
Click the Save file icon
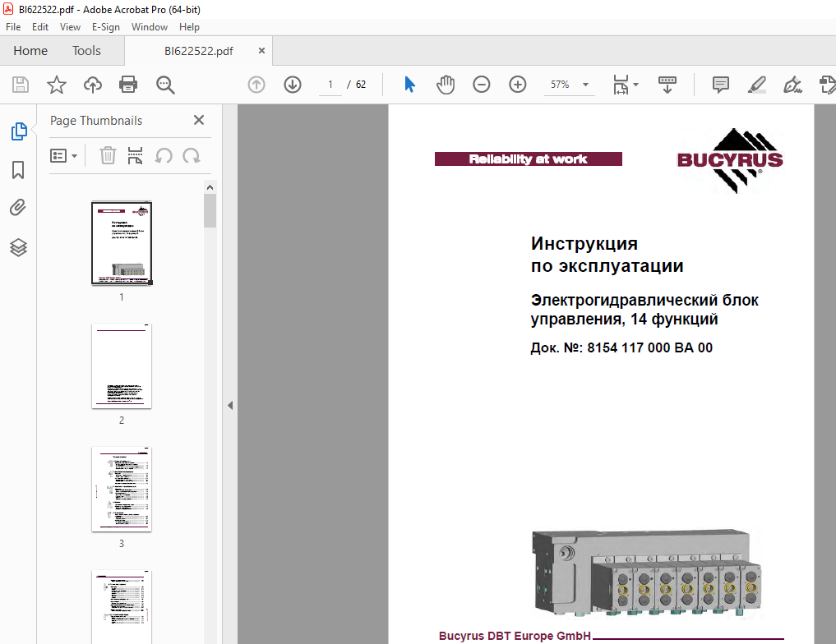[21, 85]
